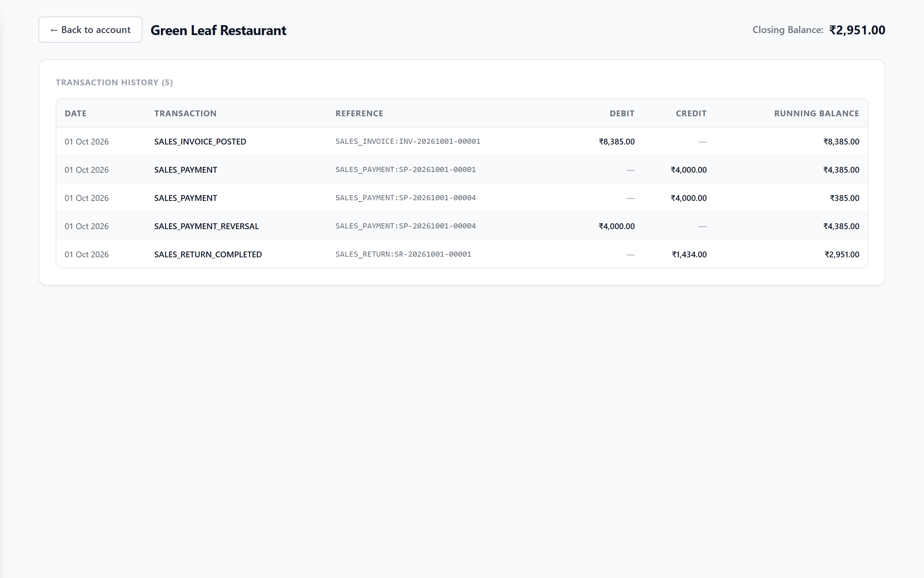The width and height of the screenshot is (924, 578).
Task: Click the REFERENCE column header
Action: (359, 114)
